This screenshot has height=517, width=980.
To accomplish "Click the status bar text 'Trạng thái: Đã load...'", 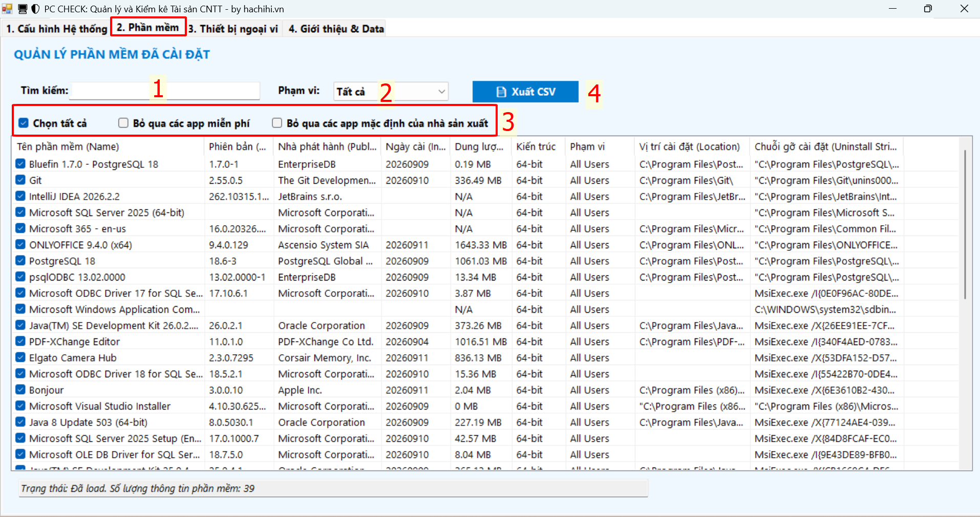I will [137, 488].
